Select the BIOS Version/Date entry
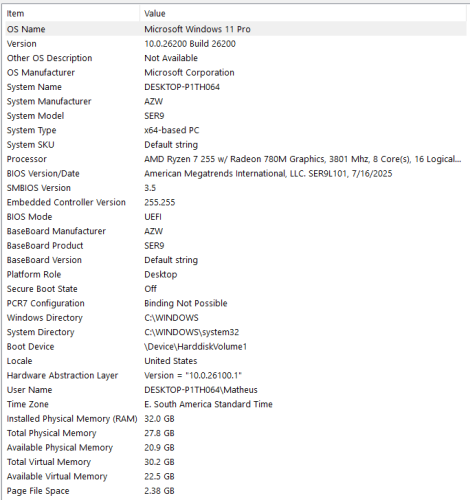This screenshot has width=470, height=500. tap(236, 173)
